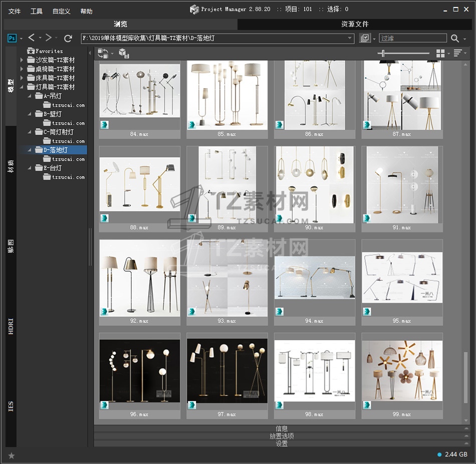Open the 工具 menu

pyautogui.click(x=37, y=11)
